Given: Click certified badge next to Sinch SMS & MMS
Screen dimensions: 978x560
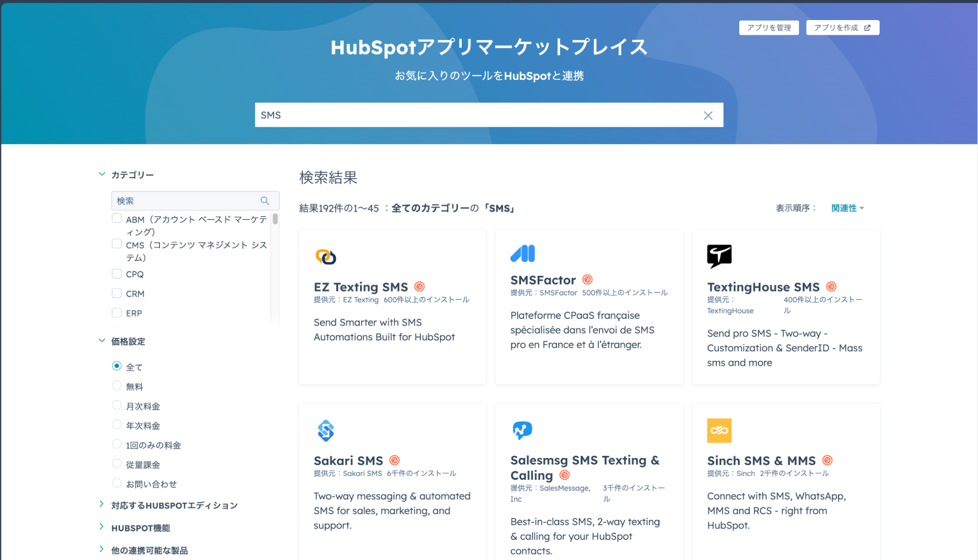Looking at the screenshot, I should [x=827, y=460].
